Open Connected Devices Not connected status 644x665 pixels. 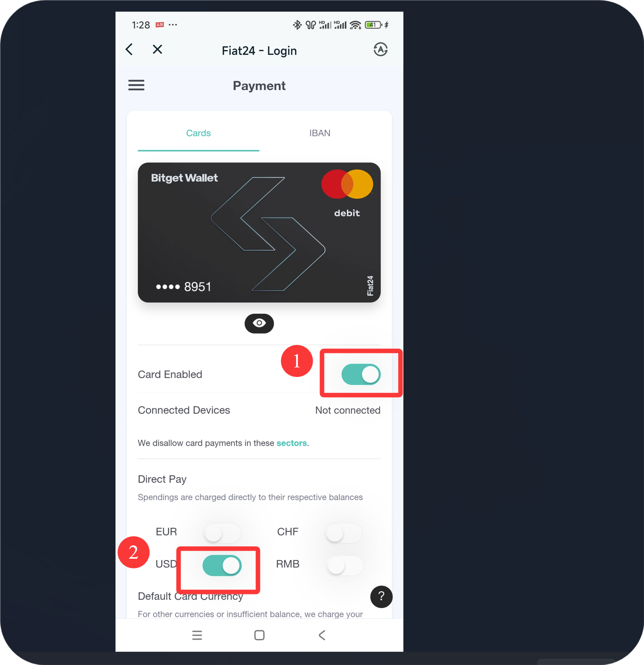(x=348, y=410)
